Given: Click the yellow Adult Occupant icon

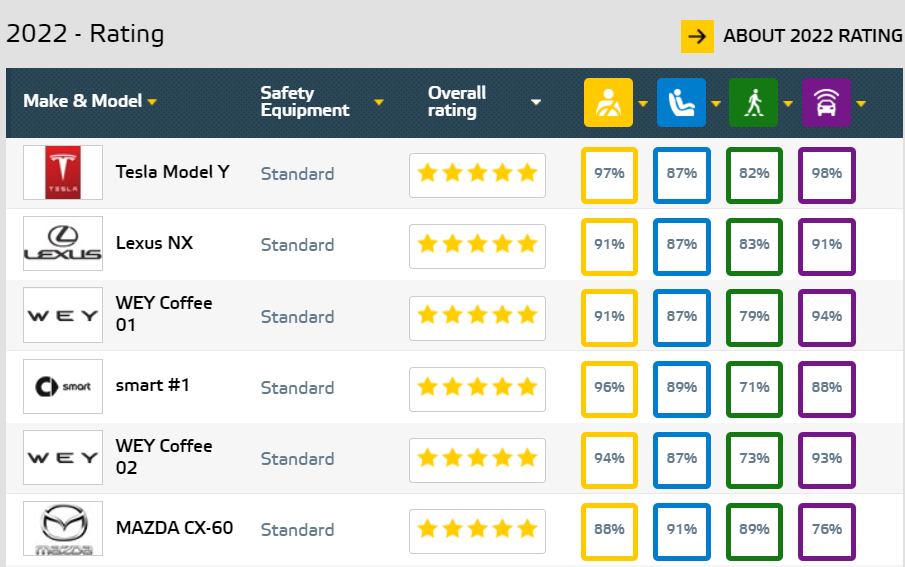Looking at the screenshot, I should click(x=608, y=103).
